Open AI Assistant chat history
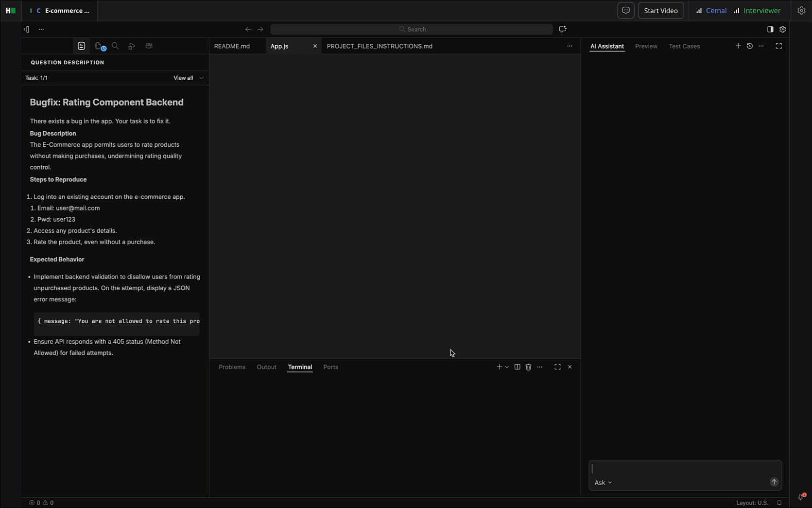 [750, 46]
